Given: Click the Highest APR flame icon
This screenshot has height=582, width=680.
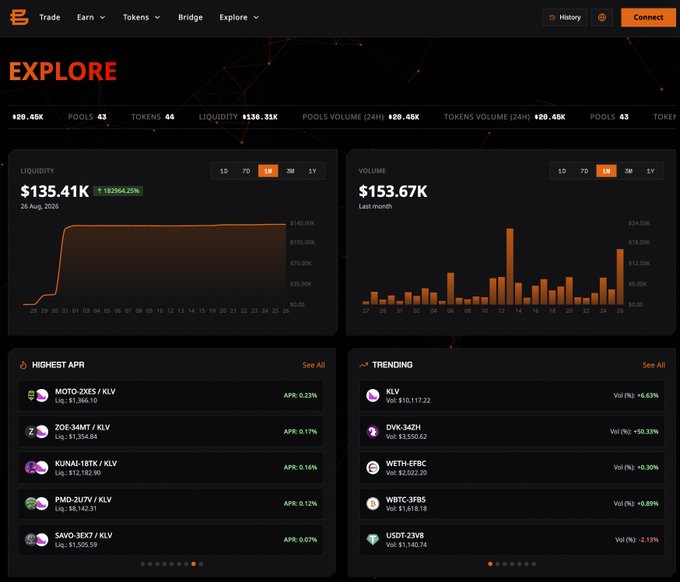Looking at the screenshot, I should [x=23, y=365].
